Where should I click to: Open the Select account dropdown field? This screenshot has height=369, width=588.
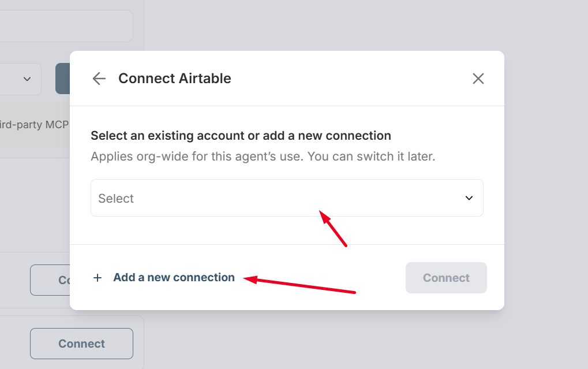(287, 198)
